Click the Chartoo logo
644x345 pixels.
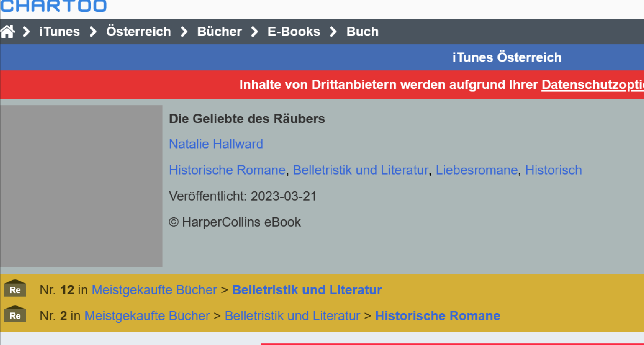tap(54, 6)
